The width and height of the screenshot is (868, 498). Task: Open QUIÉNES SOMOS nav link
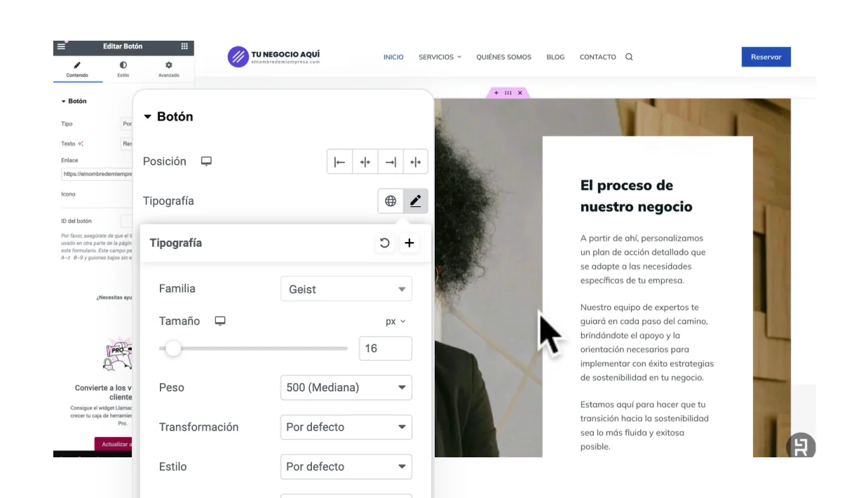503,58
